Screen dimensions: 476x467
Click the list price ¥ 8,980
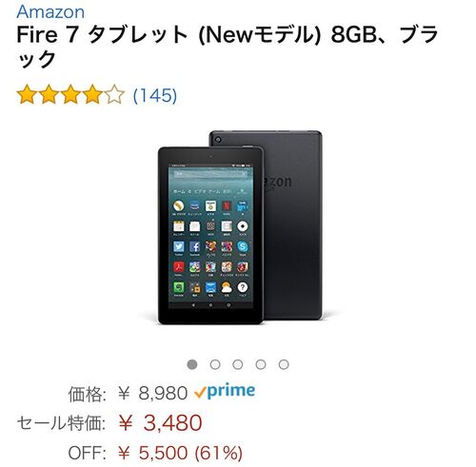pyautogui.click(x=152, y=394)
